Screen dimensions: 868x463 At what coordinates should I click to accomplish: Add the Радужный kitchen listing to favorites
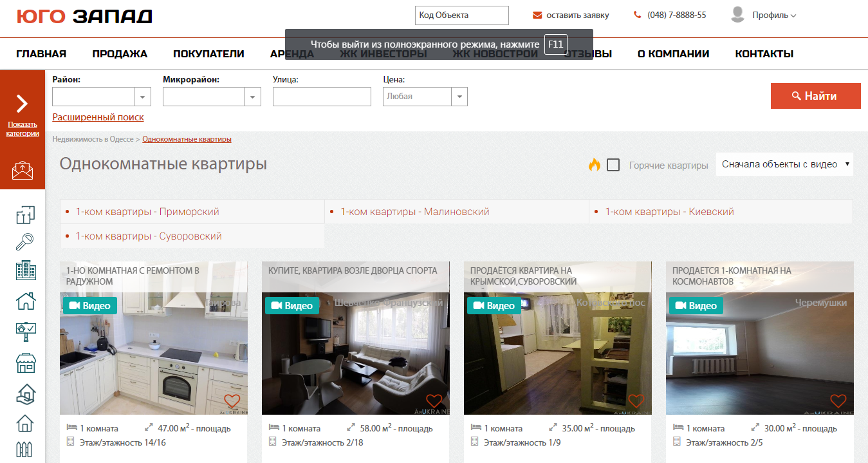tap(232, 401)
